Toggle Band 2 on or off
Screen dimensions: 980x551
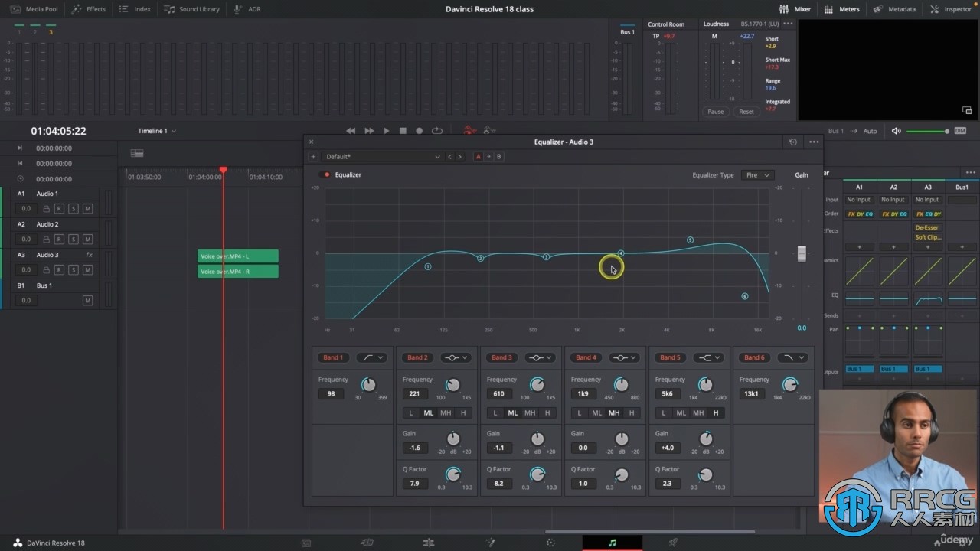(x=417, y=357)
